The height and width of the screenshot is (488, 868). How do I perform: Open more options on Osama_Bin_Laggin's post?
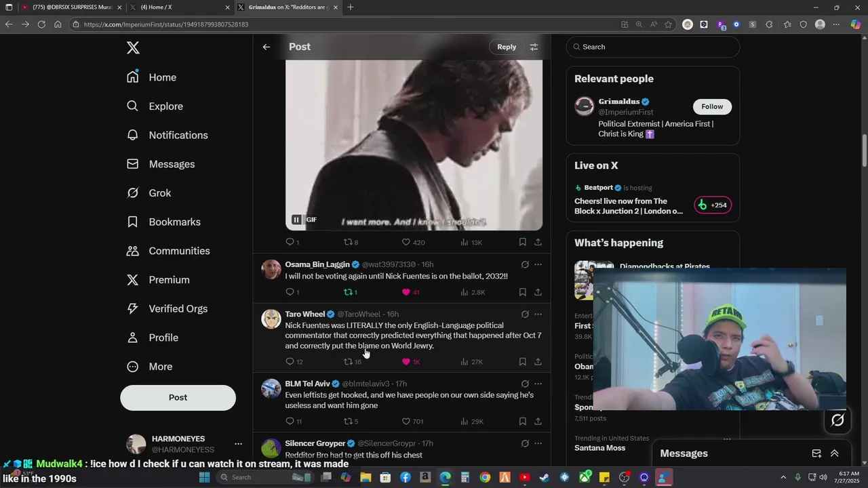click(538, 264)
